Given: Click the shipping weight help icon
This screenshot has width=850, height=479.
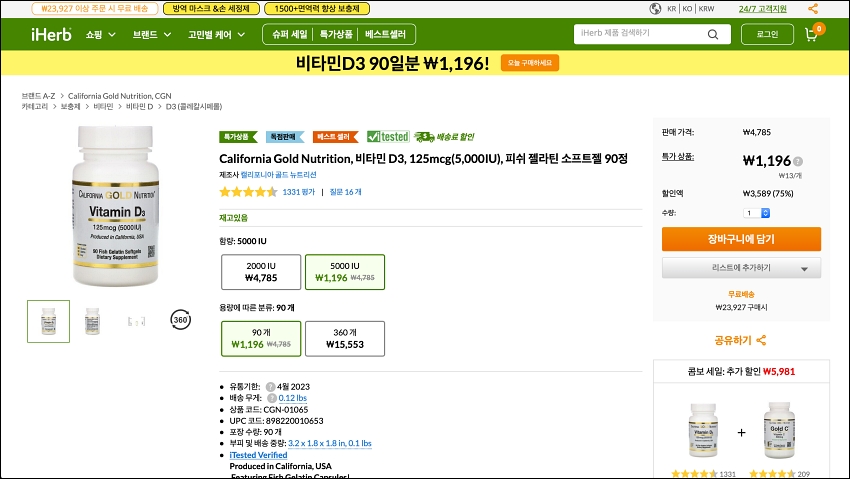Looking at the screenshot, I should 272,398.
